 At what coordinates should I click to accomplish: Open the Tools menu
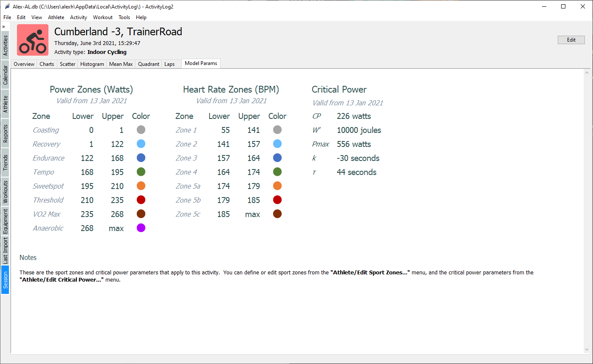124,17
